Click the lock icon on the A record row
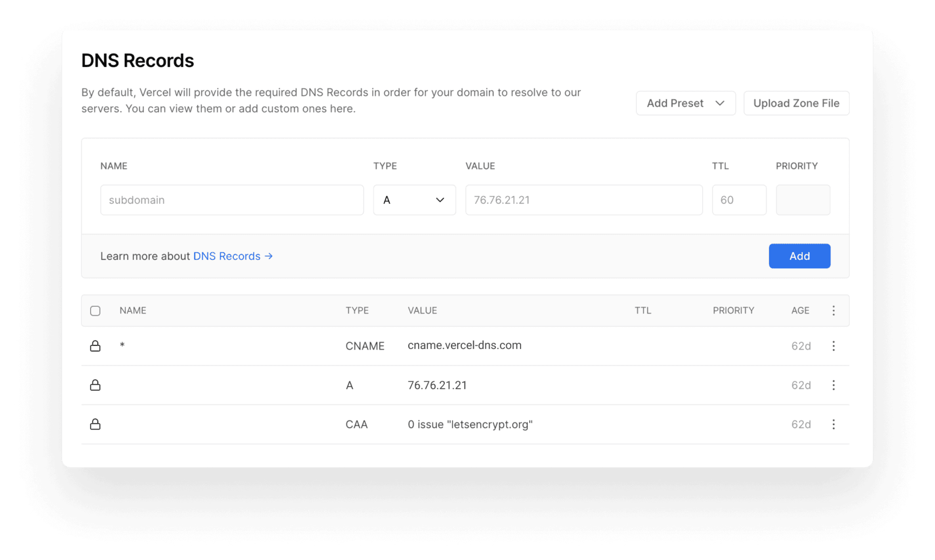The image size is (935, 560). (95, 385)
